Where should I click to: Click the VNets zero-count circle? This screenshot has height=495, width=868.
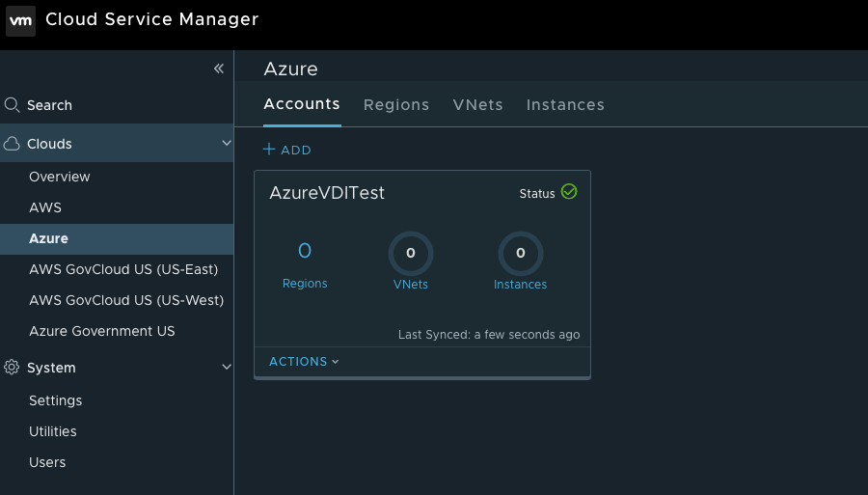coord(411,253)
